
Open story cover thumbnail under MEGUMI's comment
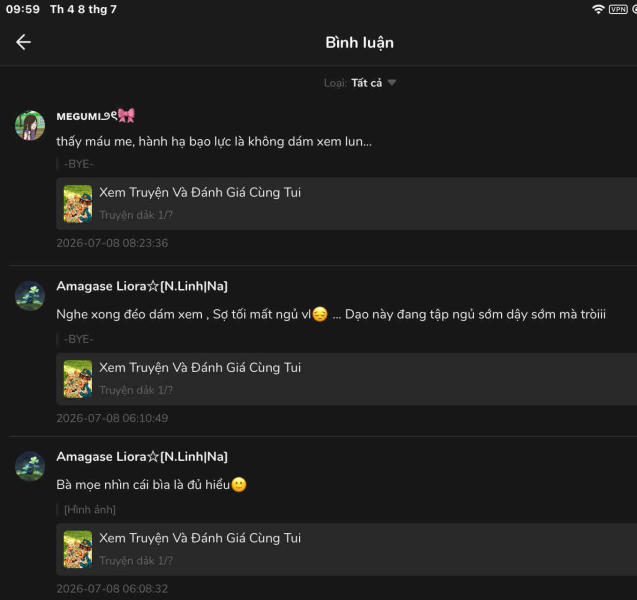78,204
